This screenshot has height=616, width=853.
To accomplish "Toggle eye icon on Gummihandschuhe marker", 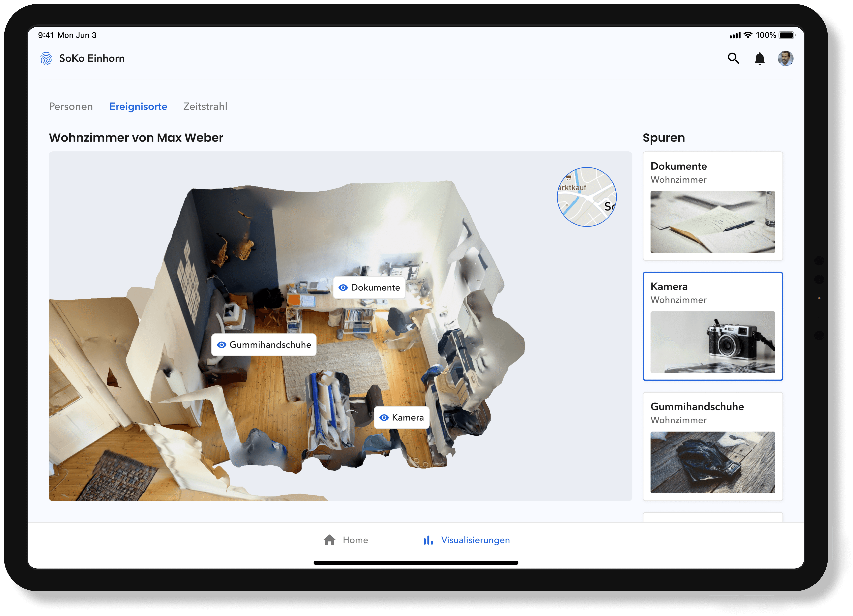I will [x=221, y=345].
